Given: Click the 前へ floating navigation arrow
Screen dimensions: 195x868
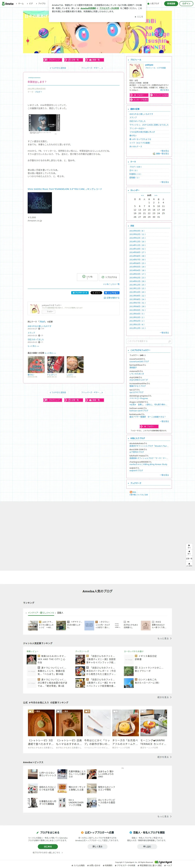Looking at the screenshot, I should (x=189, y=552).
